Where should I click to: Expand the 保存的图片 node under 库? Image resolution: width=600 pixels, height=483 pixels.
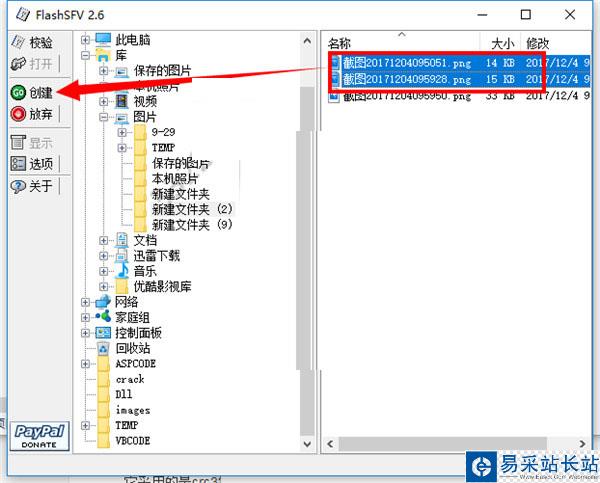coord(103,71)
